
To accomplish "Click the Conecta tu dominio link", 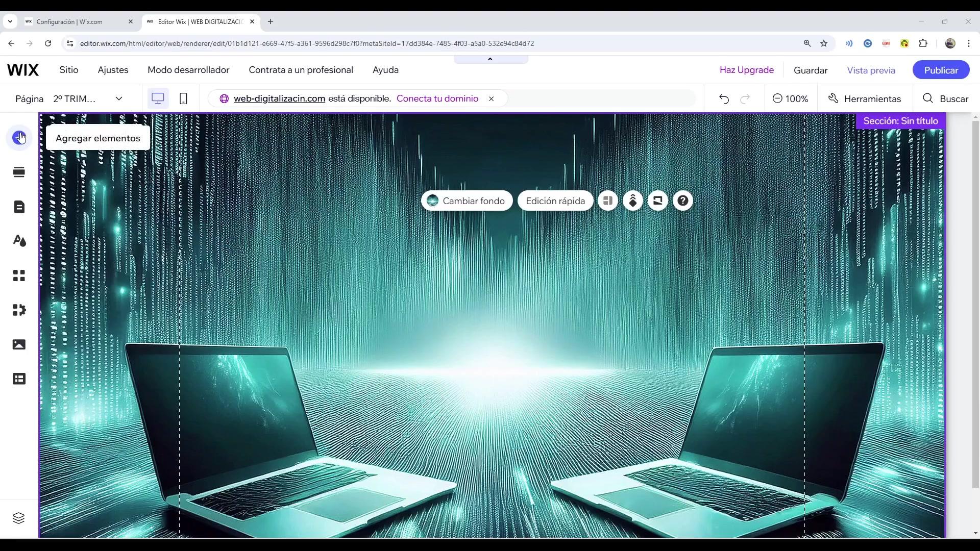I will tap(437, 98).
